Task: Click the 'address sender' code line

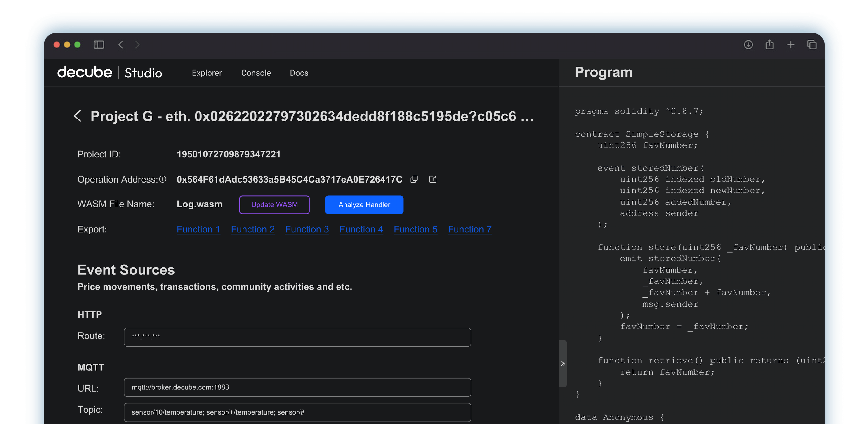Action: (659, 213)
